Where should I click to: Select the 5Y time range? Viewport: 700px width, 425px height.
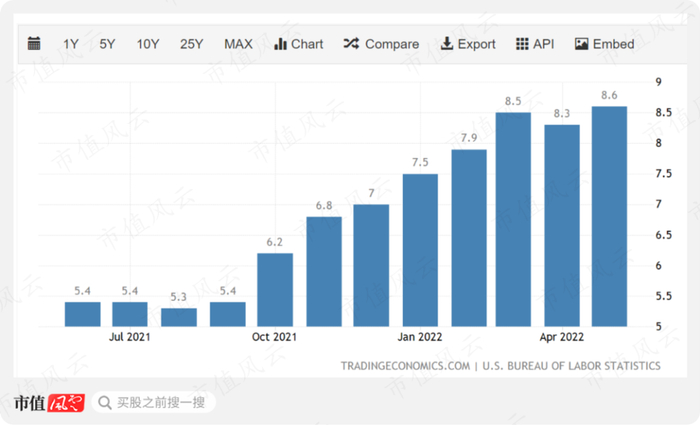click(x=107, y=44)
